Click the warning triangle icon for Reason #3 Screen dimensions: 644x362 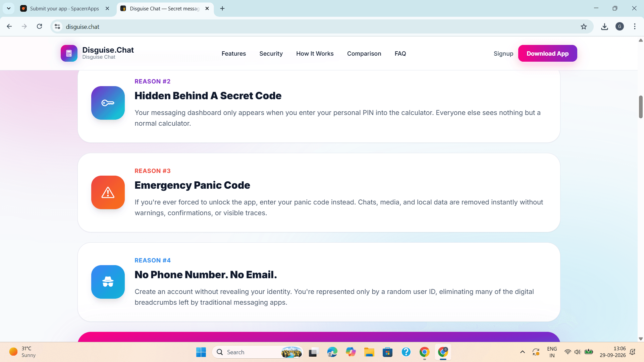pyautogui.click(x=108, y=192)
